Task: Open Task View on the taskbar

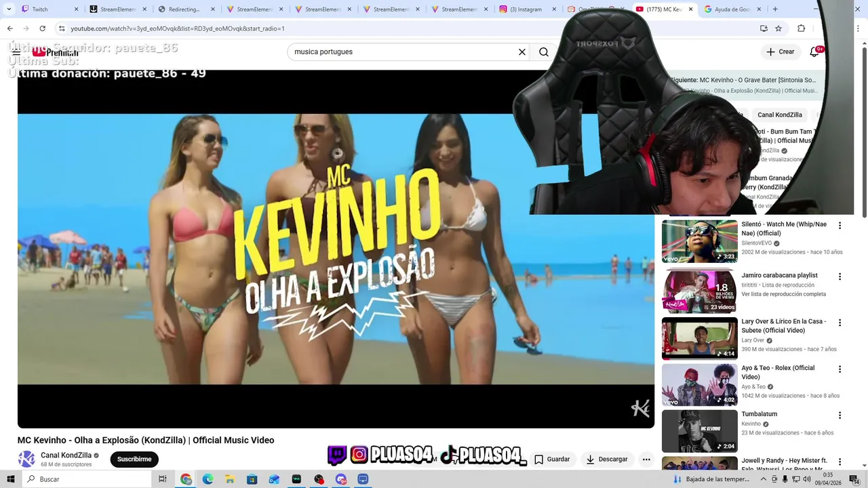Action: [x=163, y=479]
